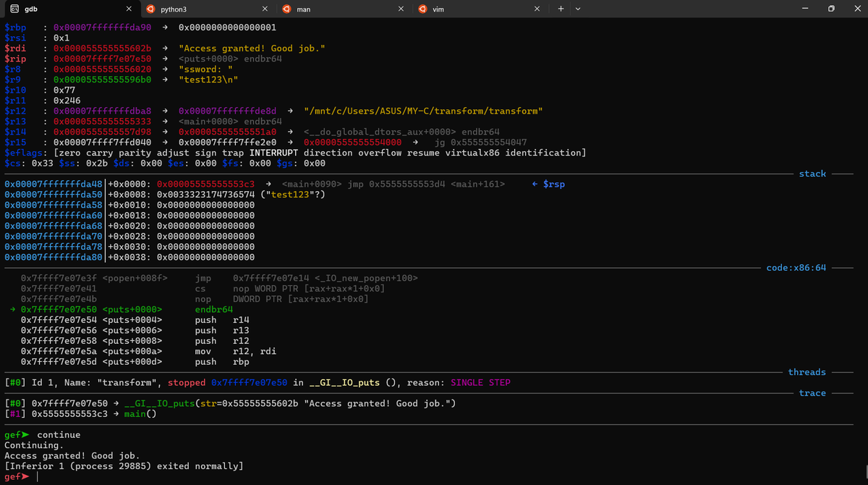
Task: Close the man tab
Action: [401, 9]
